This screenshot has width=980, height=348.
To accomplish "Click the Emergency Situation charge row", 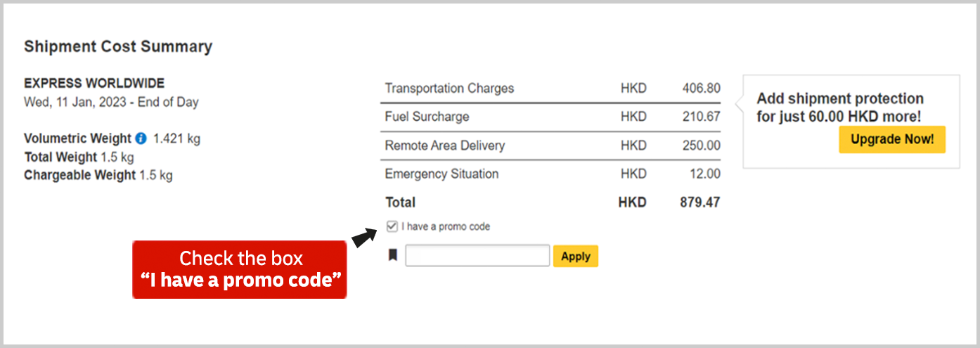I will click(x=553, y=174).
